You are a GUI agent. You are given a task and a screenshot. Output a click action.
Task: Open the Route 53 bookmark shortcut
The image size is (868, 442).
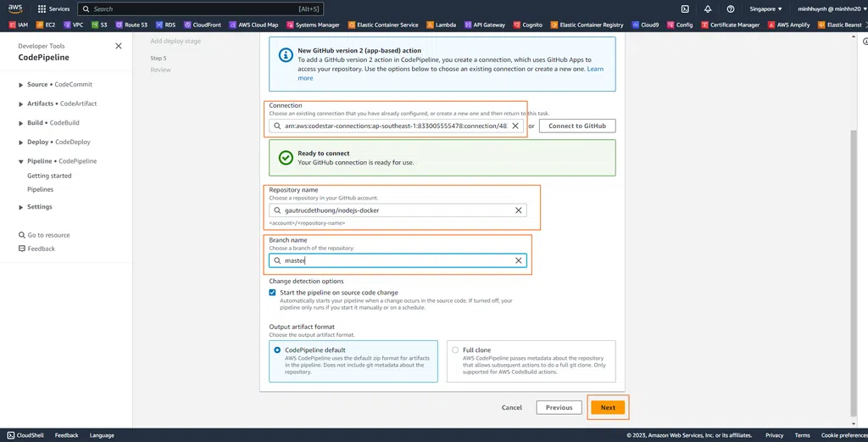click(131, 25)
